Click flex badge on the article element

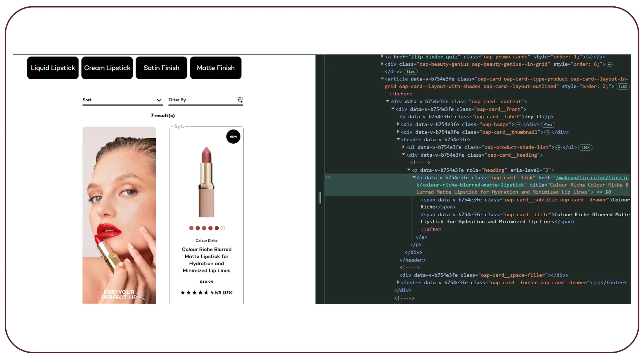click(623, 86)
